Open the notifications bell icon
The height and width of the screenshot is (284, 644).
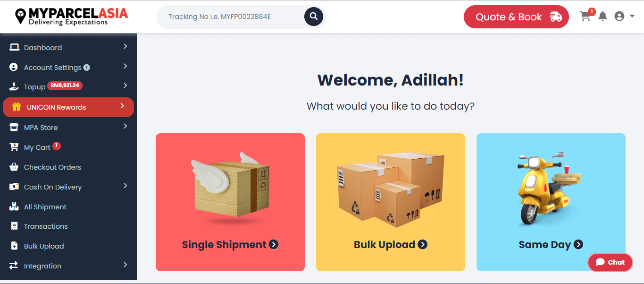(x=602, y=17)
